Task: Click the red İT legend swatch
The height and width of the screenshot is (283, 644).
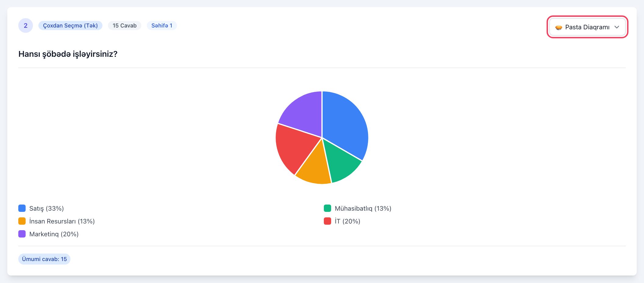Action: [x=327, y=221]
